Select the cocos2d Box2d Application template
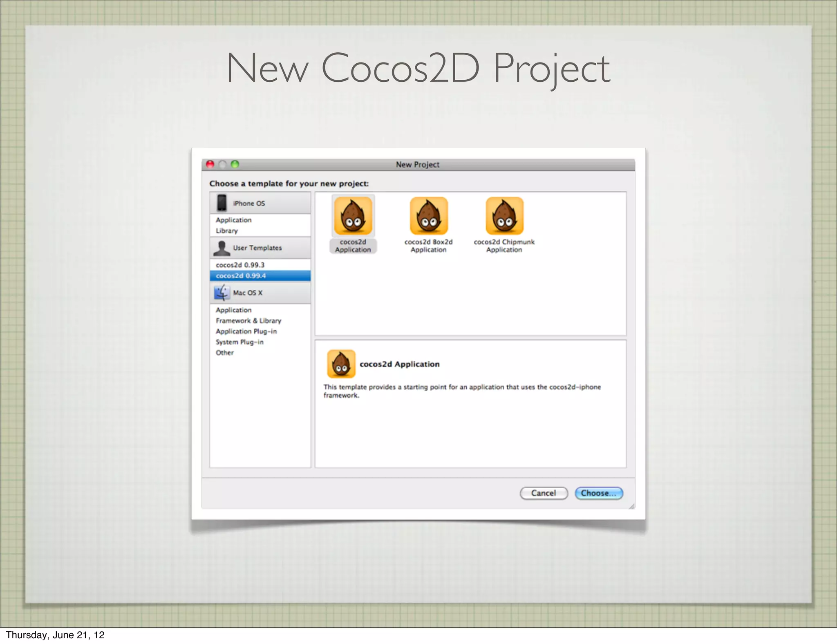The image size is (837, 644). click(429, 224)
